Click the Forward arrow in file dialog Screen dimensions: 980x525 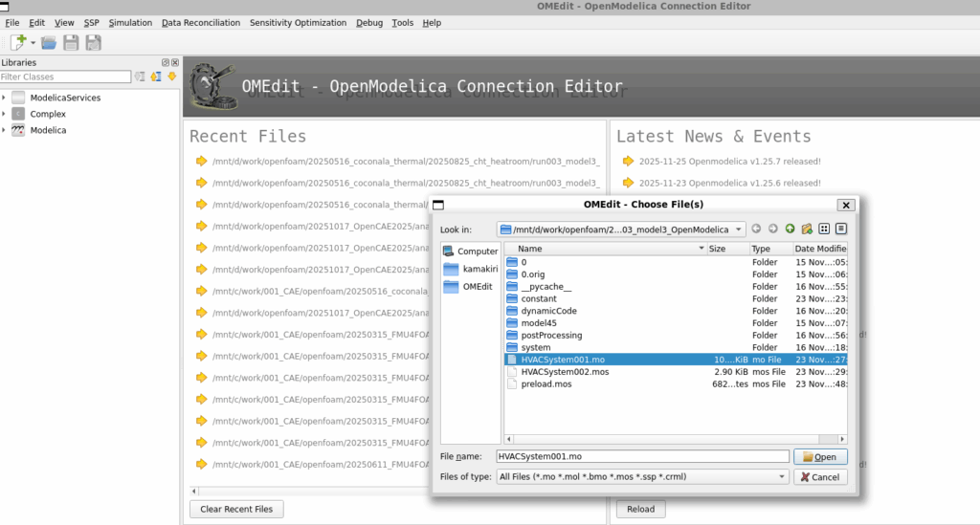point(773,229)
